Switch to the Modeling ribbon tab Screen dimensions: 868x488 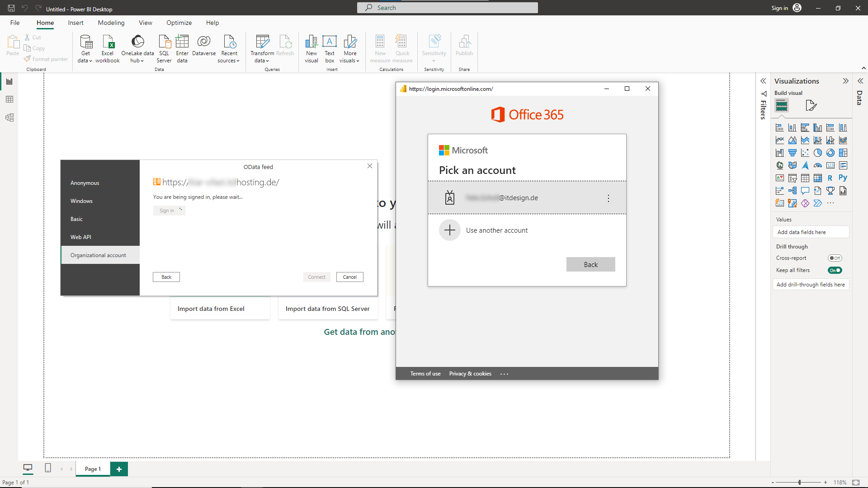(111, 23)
